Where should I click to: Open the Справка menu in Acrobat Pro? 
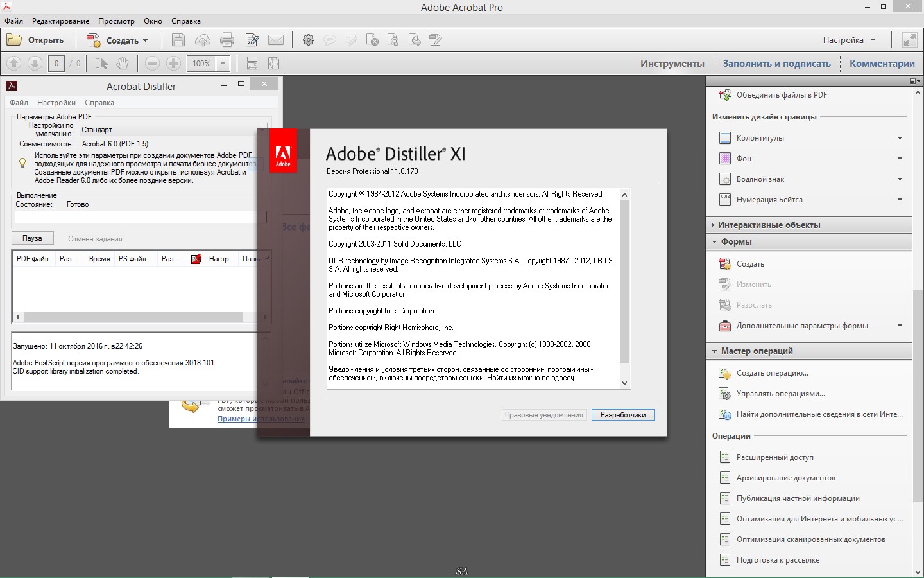tap(186, 21)
